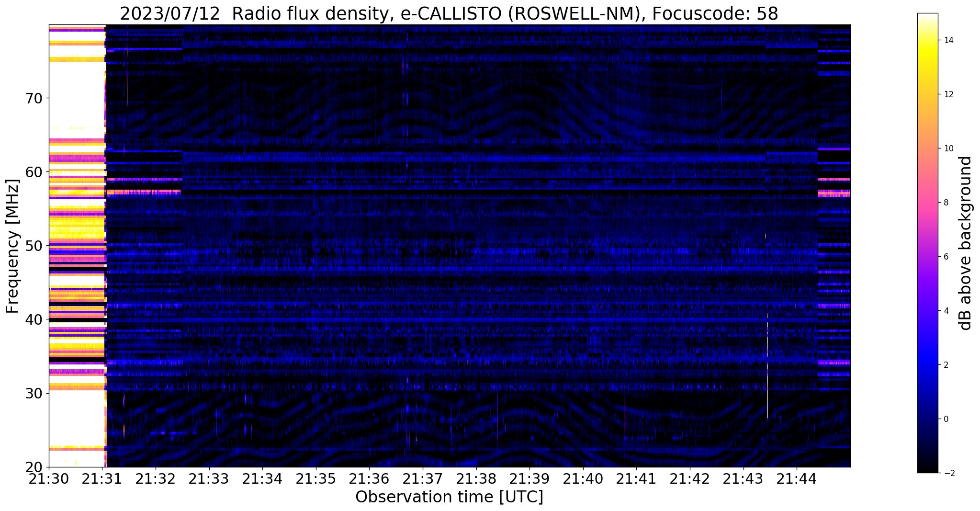Click the 20 MHz frequency tick label
Screen dimensions: 980x511
[x=35, y=467]
